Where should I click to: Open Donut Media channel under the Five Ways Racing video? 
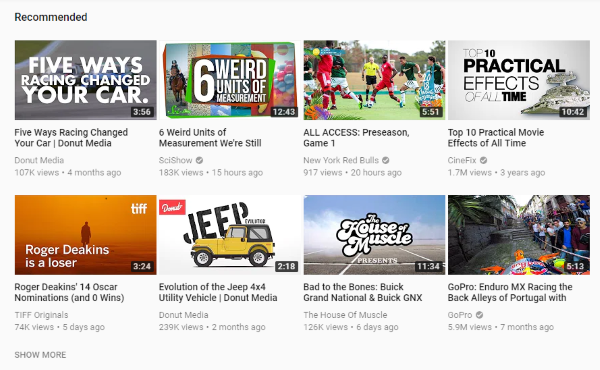click(x=39, y=160)
